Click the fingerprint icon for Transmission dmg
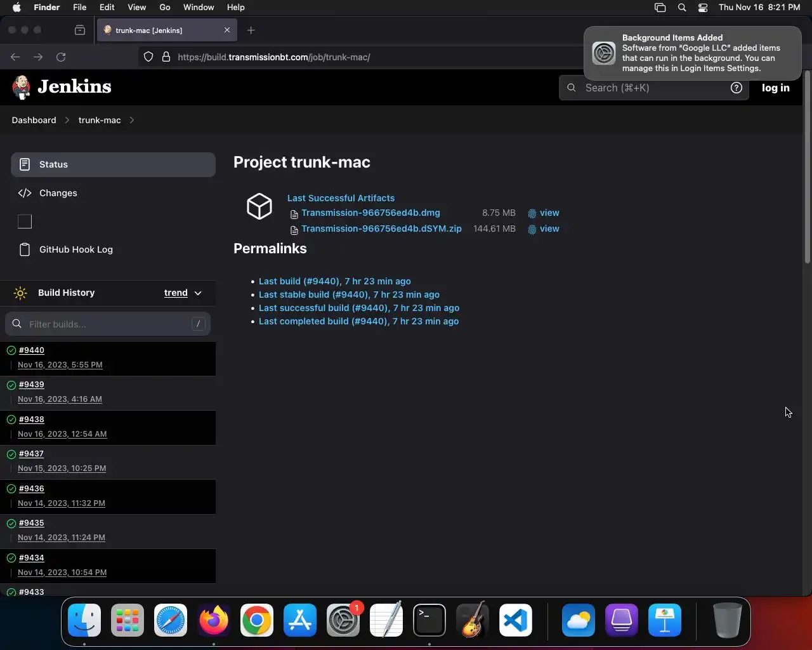 532,213
